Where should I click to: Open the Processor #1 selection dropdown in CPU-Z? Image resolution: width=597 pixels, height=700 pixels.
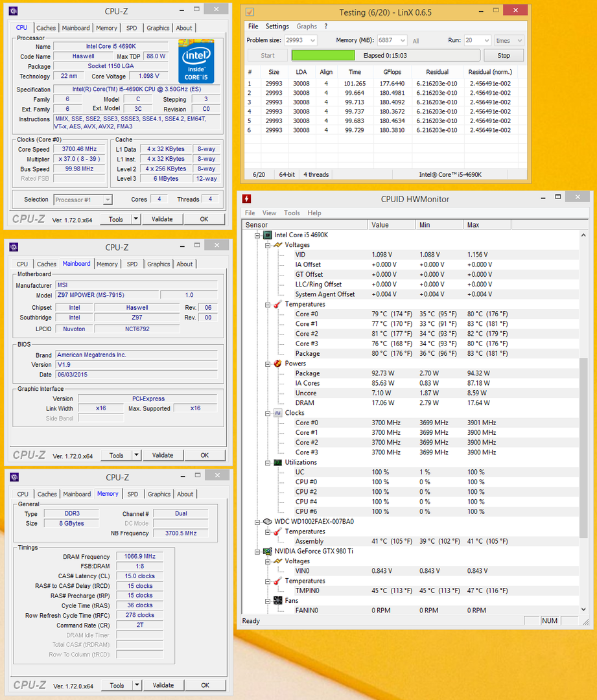coord(107,200)
